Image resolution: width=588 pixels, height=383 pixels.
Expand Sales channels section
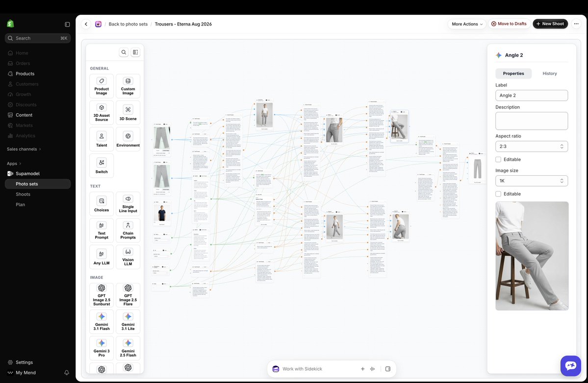24,149
